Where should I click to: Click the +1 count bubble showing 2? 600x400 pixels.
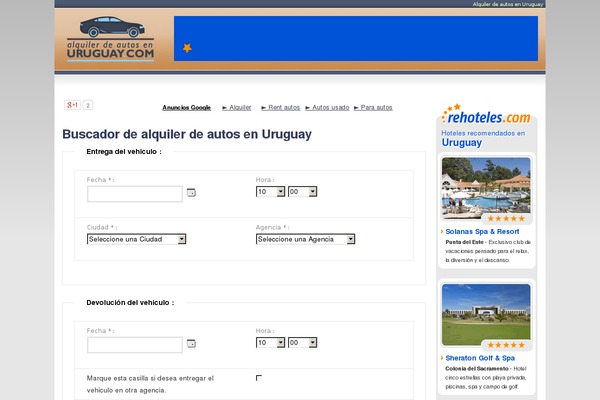[x=88, y=105]
